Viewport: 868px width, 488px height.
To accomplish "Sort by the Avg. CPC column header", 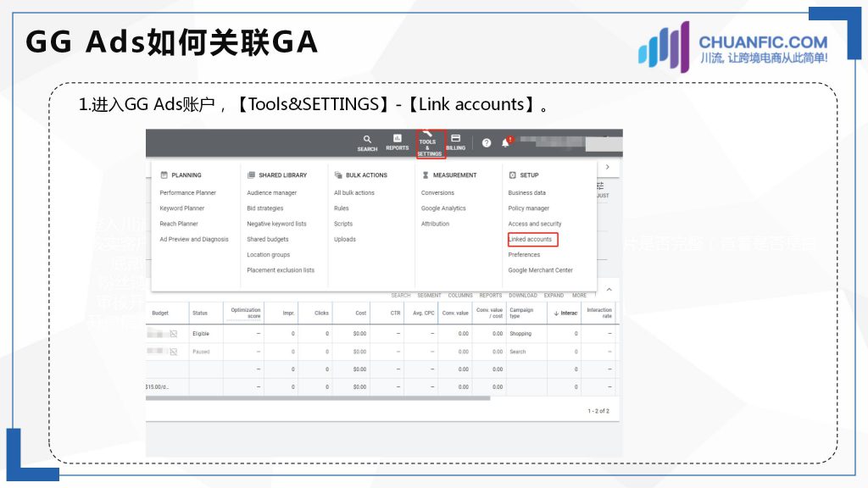I will point(424,313).
